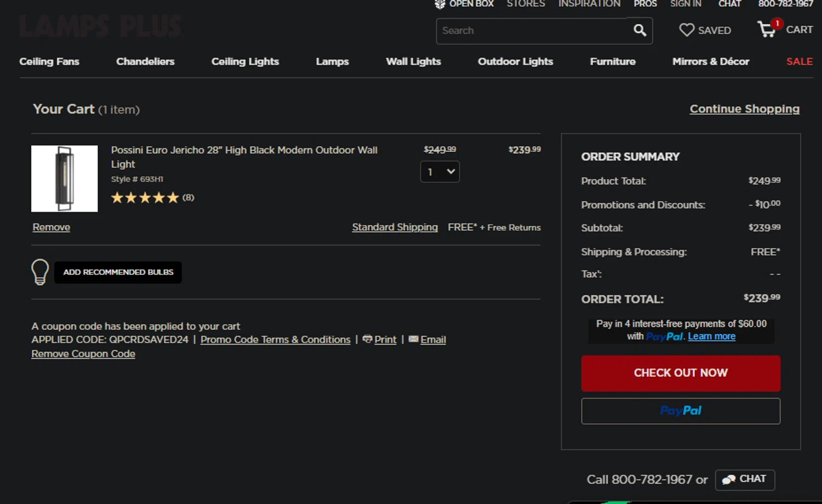Click the Stores link
The height and width of the screenshot is (504, 822).
tap(526, 4)
